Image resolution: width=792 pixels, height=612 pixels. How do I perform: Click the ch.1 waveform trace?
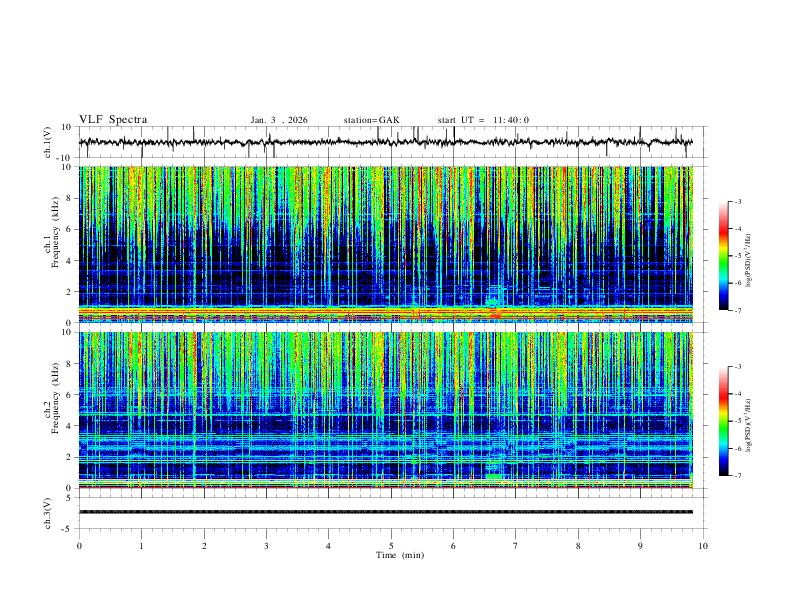[386, 142]
